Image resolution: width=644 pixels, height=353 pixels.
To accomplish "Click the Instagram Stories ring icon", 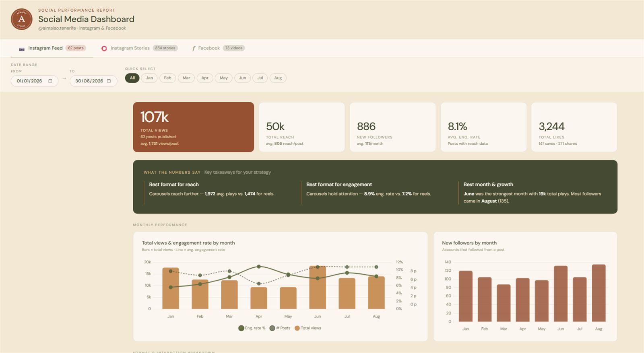I will click(x=104, y=48).
